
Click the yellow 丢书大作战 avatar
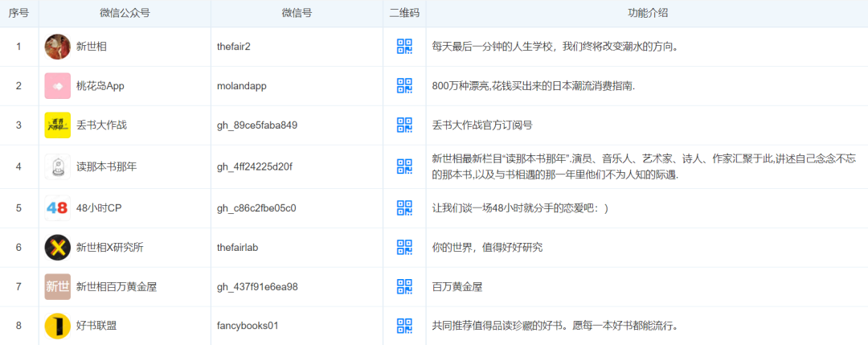(x=58, y=125)
